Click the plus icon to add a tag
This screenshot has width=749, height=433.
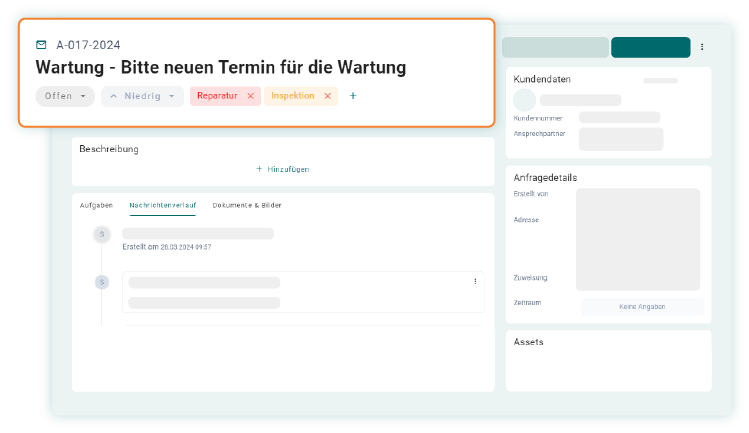pos(353,96)
